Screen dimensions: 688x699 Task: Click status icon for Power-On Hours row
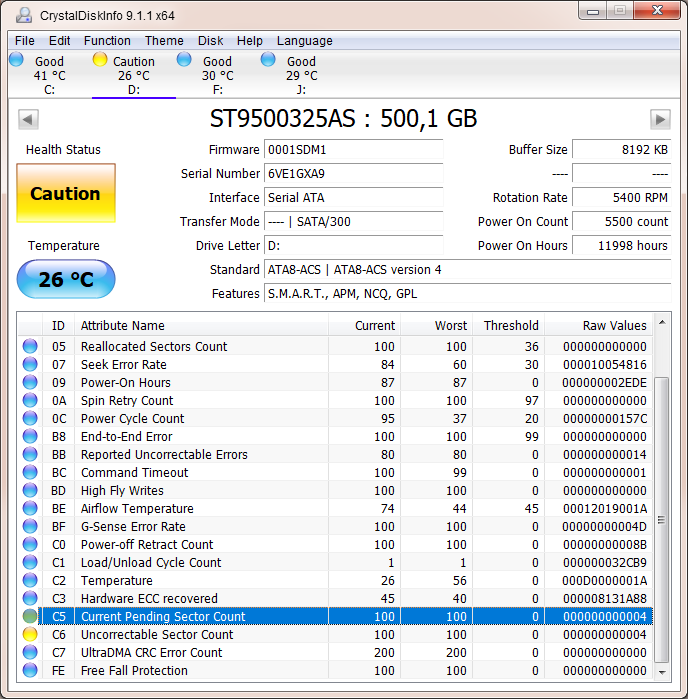[30, 382]
